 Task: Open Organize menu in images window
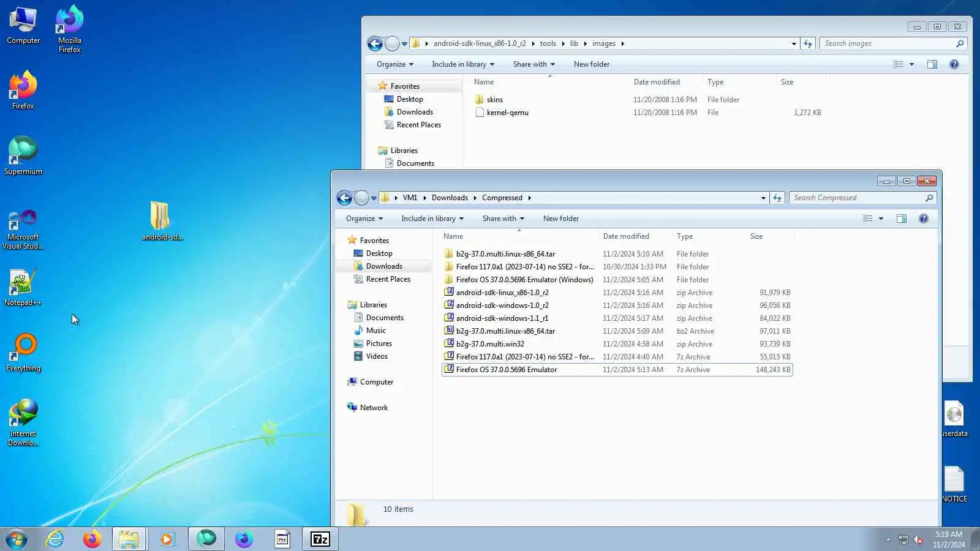click(395, 64)
